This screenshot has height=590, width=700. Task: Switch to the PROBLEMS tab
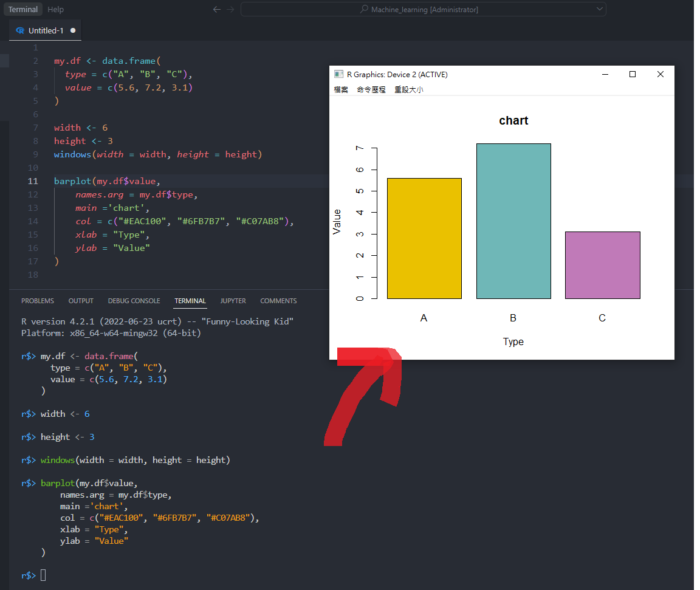coord(38,300)
